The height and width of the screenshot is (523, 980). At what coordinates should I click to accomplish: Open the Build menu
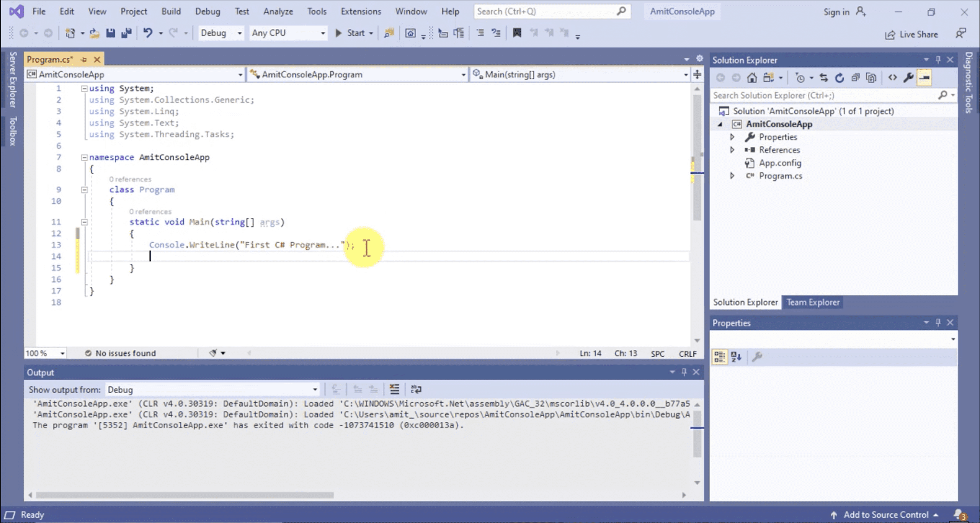tap(171, 11)
